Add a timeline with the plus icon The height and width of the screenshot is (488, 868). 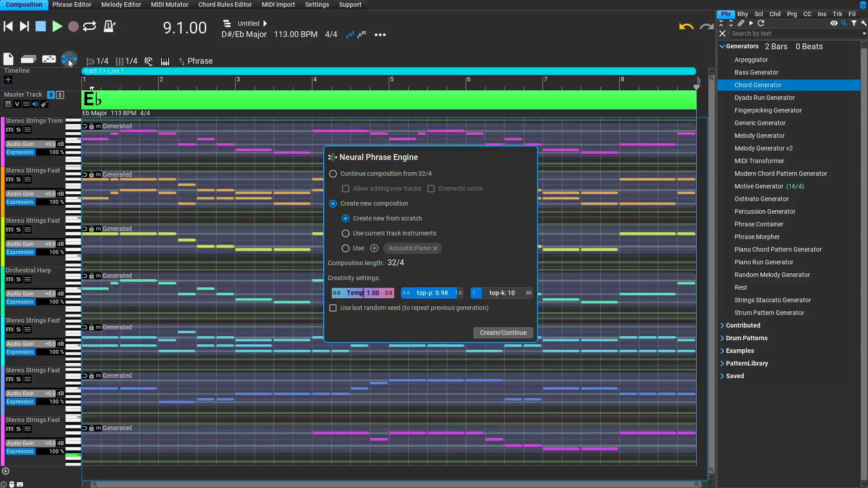click(8, 80)
